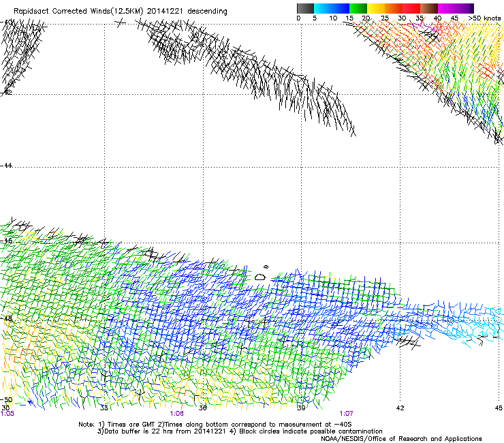Click the red 30–35 knots legend swatch

[x=411, y=8]
